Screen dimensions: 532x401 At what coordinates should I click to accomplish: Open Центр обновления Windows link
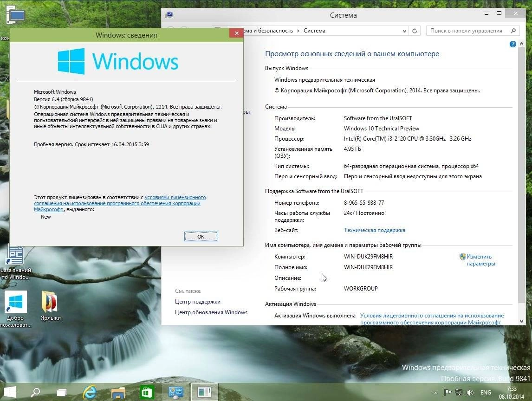[211, 312]
